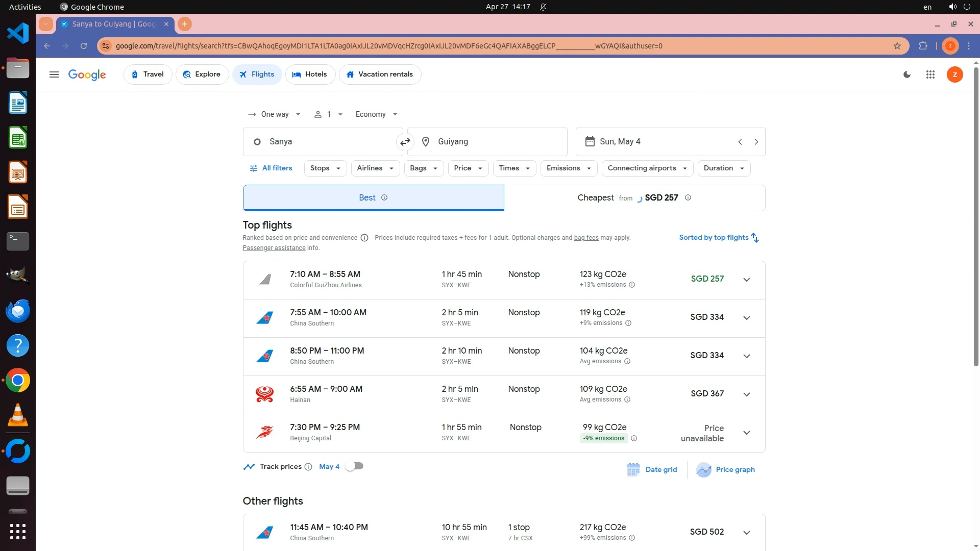Open the Date grid
The height and width of the screenshot is (551, 980).
pyautogui.click(x=652, y=469)
